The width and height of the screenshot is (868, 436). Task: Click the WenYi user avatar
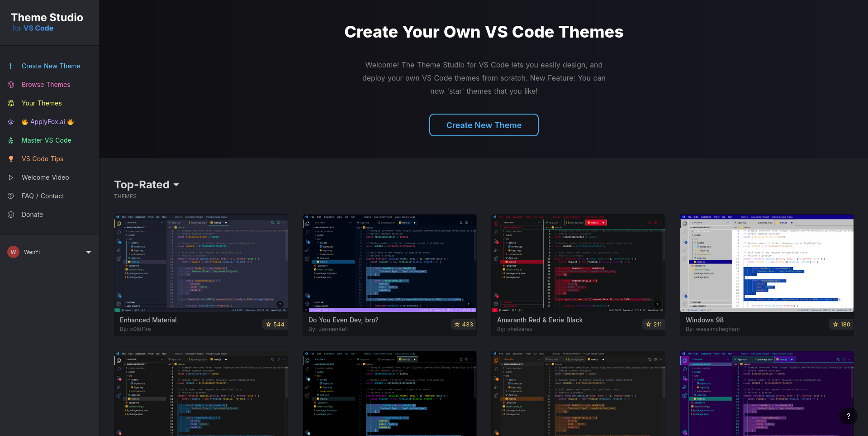pyautogui.click(x=13, y=252)
